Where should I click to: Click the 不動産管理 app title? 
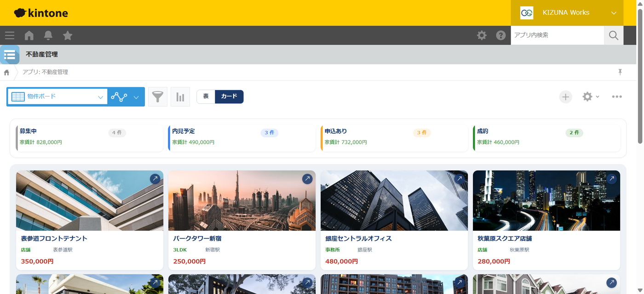coord(42,54)
